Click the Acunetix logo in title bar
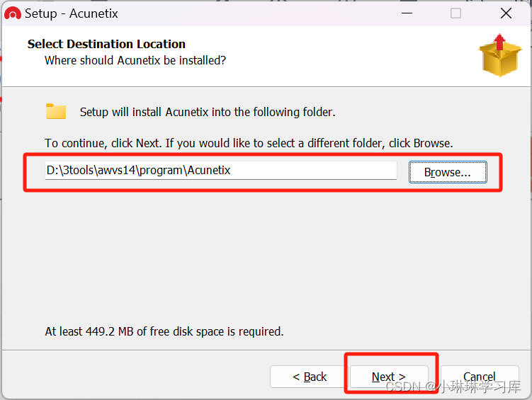 13,13
